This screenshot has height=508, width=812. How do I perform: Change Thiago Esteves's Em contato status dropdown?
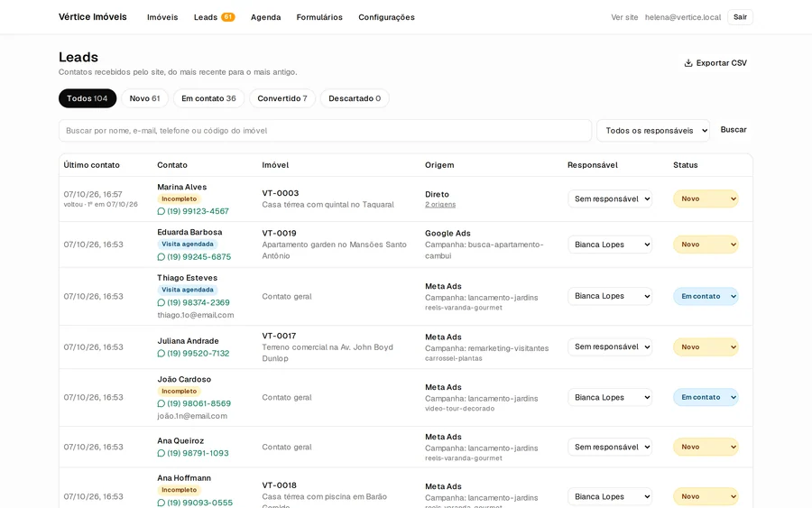(x=706, y=296)
